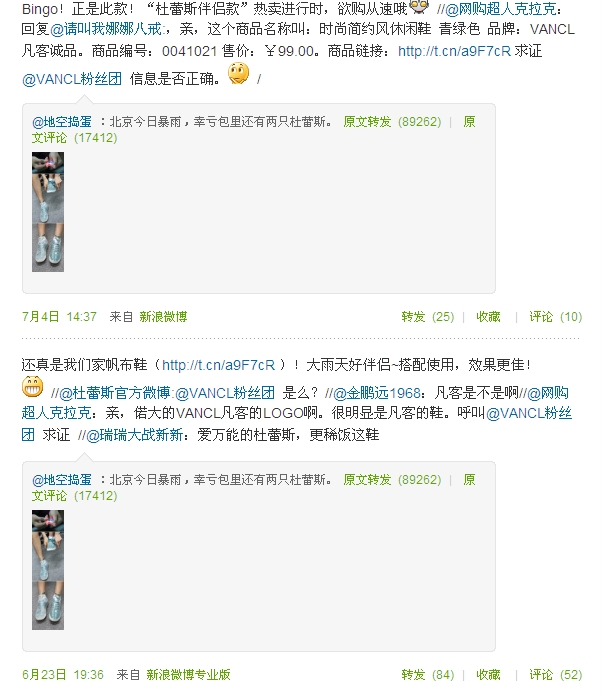Click 转发 (25) on July 4 post

(428, 317)
